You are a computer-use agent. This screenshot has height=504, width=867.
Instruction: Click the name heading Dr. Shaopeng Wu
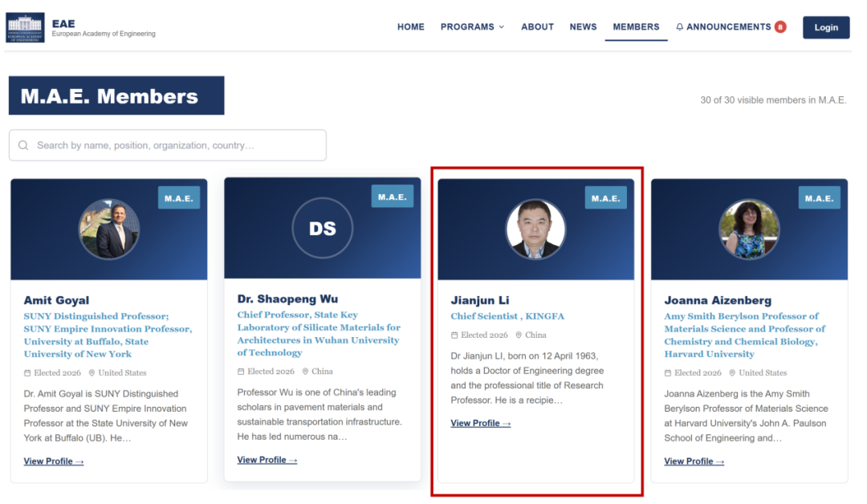point(287,299)
